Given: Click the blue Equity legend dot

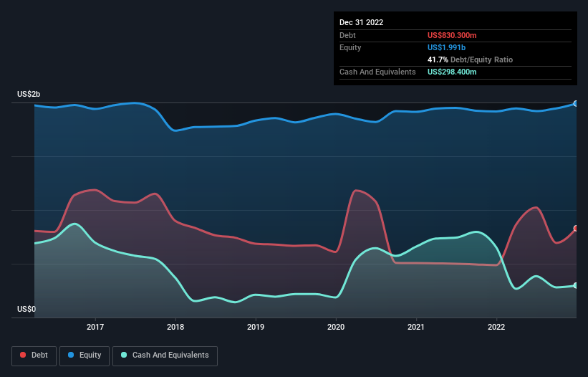Looking at the screenshot, I should pyautogui.click(x=71, y=355).
